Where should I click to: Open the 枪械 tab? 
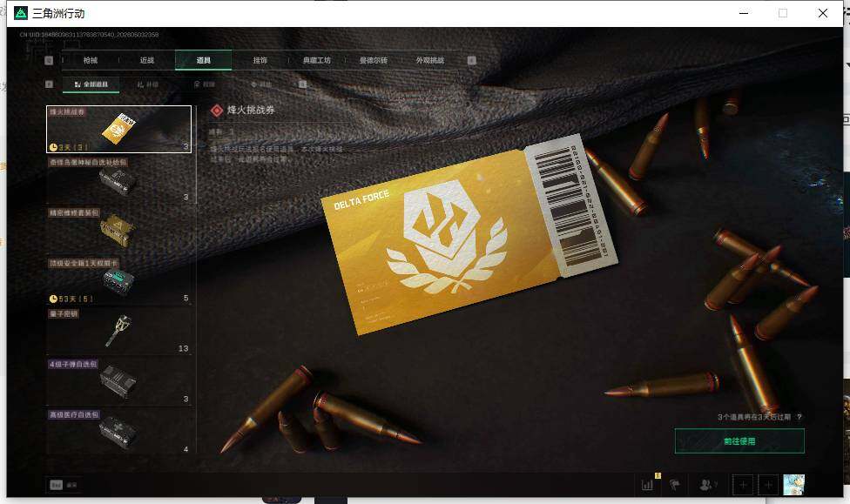tap(91, 60)
